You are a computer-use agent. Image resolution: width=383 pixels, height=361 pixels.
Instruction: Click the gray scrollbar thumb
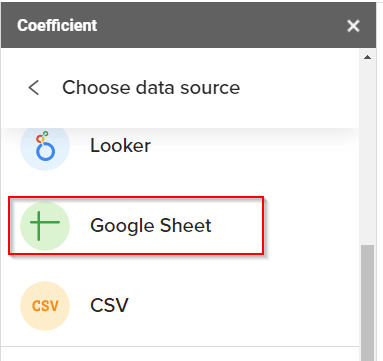(x=368, y=303)
